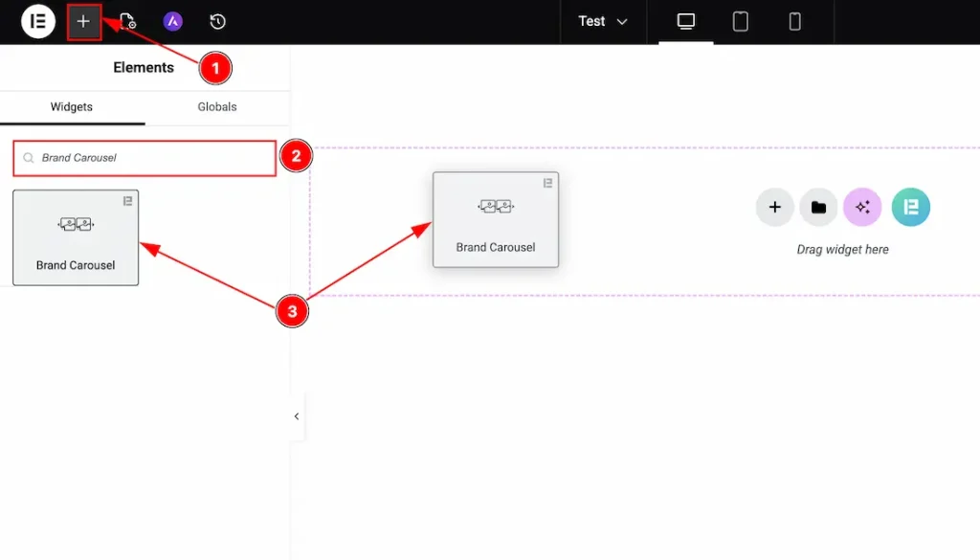Select desktop preview mode
980x560 pixels.
pos(685,21)
